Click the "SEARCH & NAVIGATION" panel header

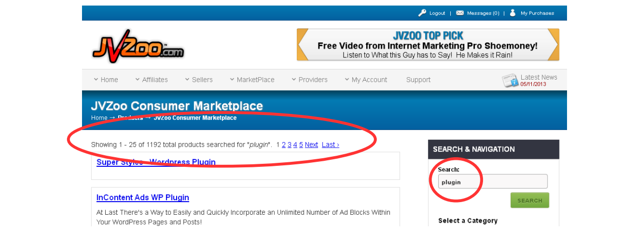494,149
